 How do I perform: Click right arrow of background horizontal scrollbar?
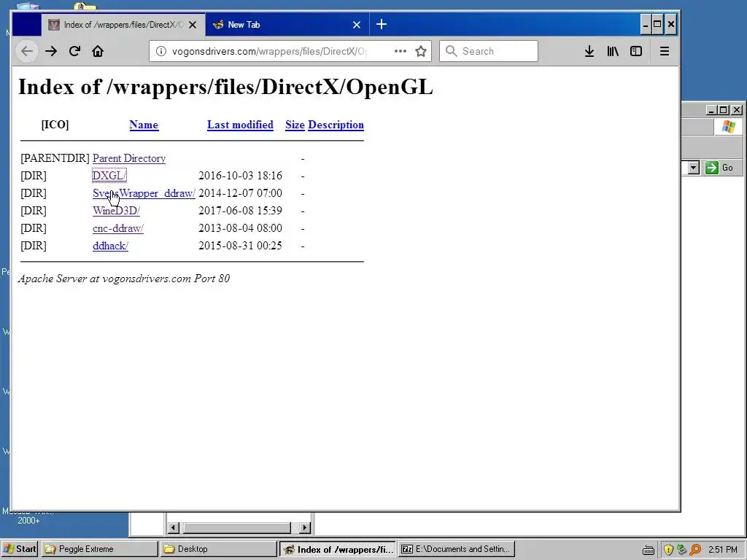305,528
